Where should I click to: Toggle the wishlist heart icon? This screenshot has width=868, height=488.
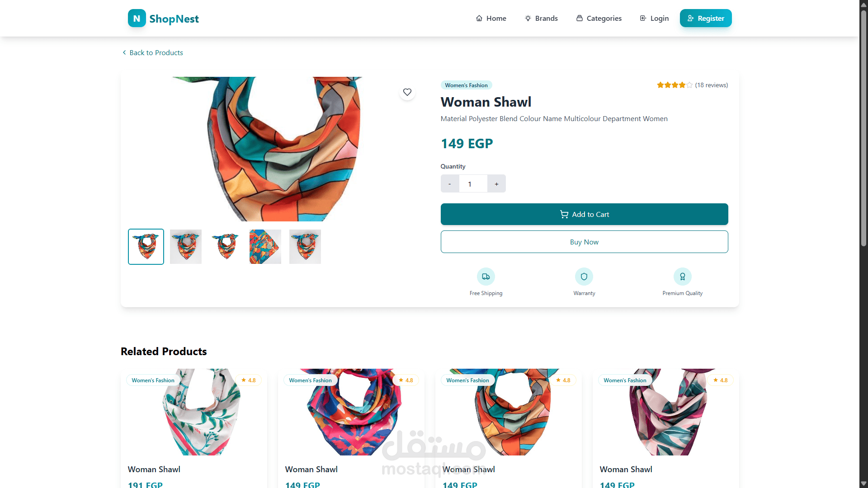(x=407, y=92)
